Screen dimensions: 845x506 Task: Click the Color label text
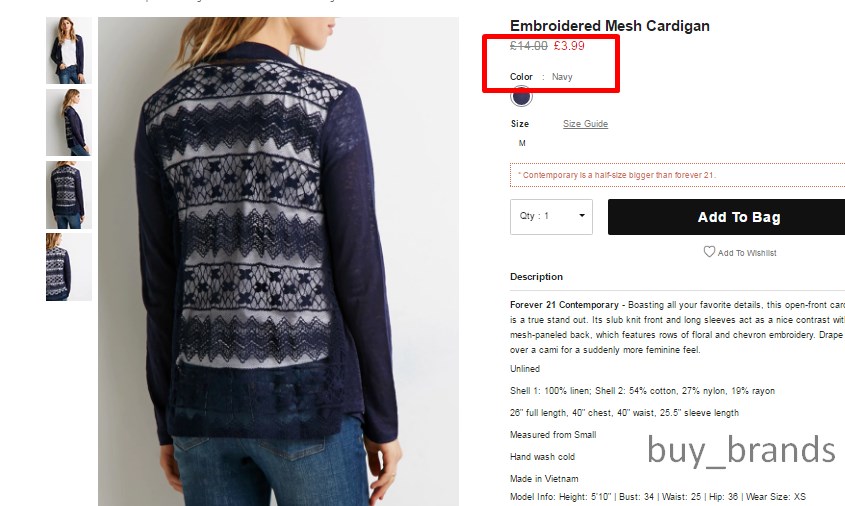tap(521, 77)
